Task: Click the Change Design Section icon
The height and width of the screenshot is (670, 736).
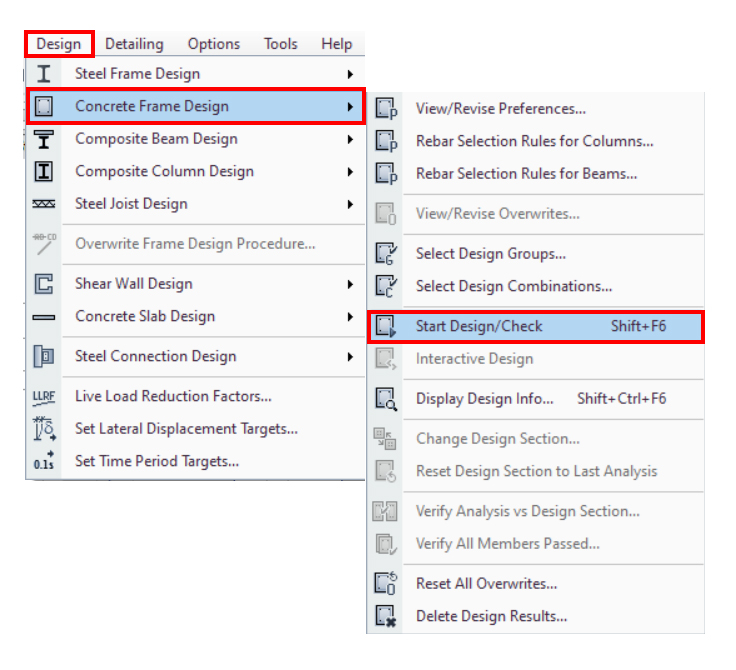Action: coord(385,439)
